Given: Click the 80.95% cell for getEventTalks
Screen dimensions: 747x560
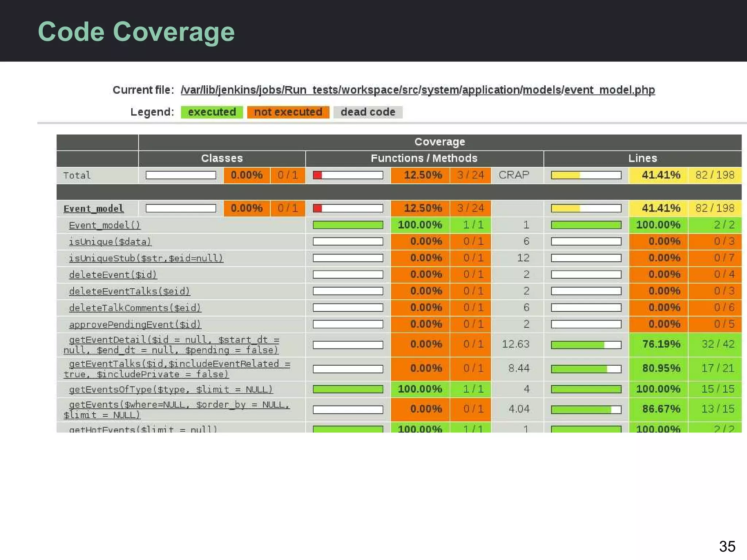Looking at the screenshot, I should [x=658, y=368].
